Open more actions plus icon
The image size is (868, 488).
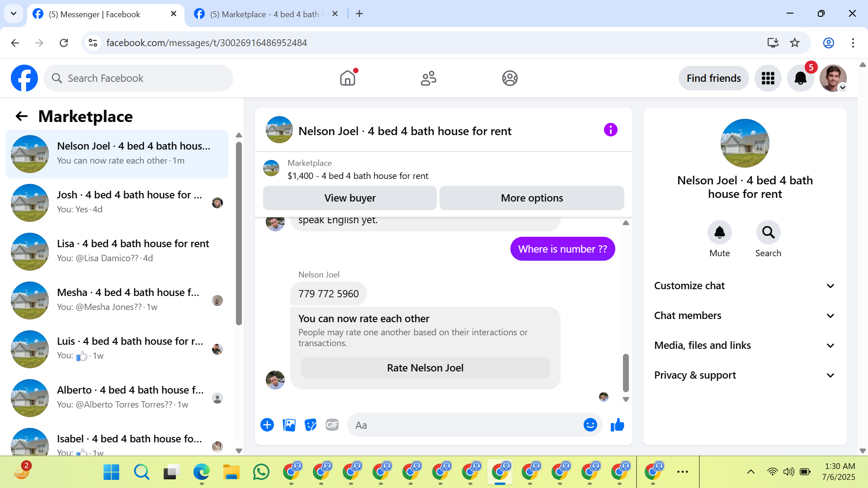[267, 425]
